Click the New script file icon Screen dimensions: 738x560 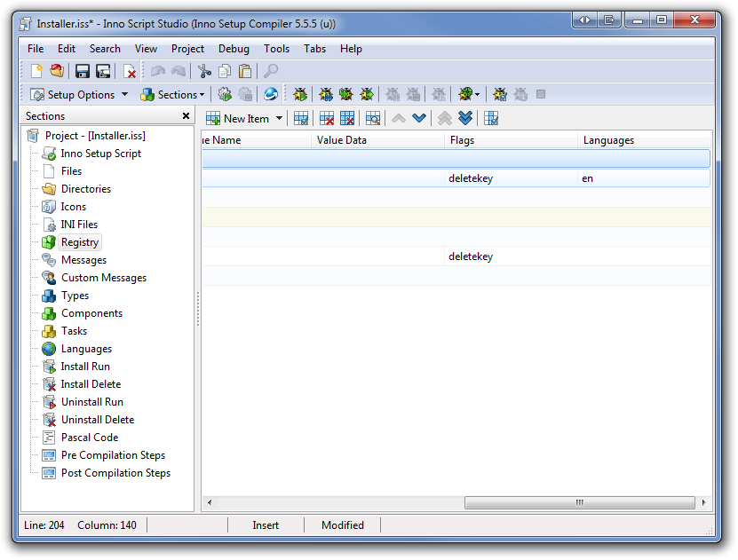click(x=36, y=71)
